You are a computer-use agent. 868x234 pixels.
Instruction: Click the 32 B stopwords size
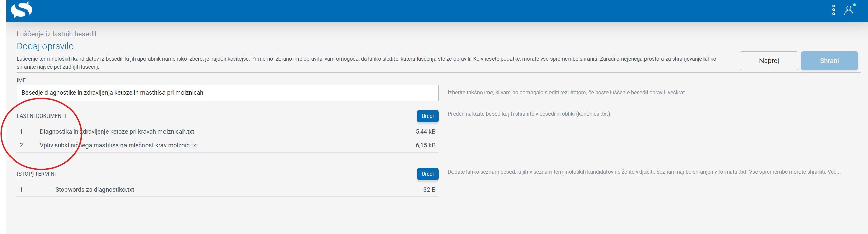[429, 190]
